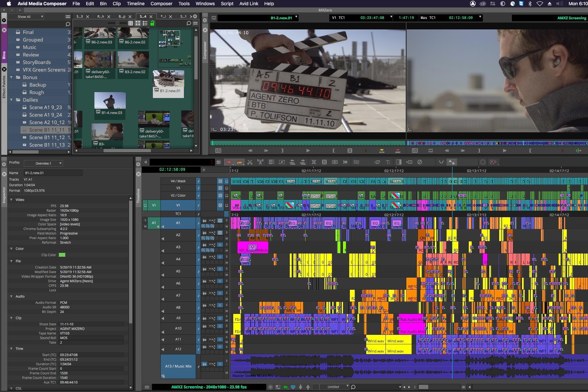This screenshot has width=588, height=392.
Task: Collapse the Audio section in Inspector
Action: pos(11,296)
